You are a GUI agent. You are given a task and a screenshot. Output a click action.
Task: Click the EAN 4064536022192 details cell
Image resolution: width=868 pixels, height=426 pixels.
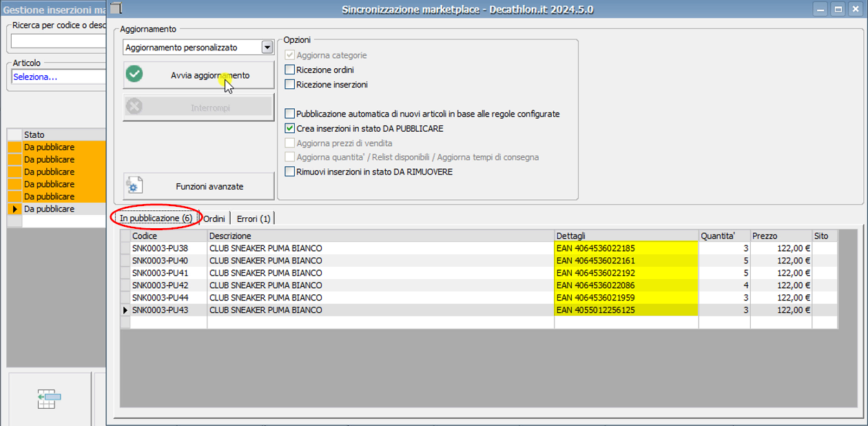(x=627, y=273)
